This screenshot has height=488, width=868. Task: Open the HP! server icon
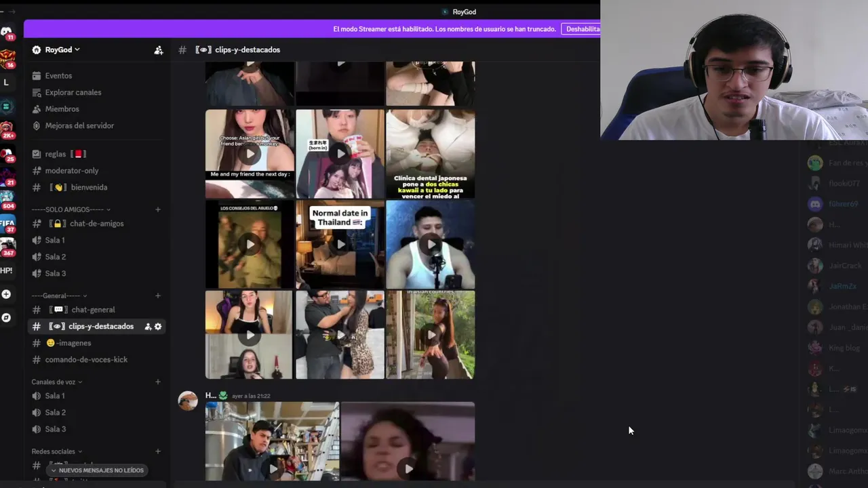click(6, 270)
